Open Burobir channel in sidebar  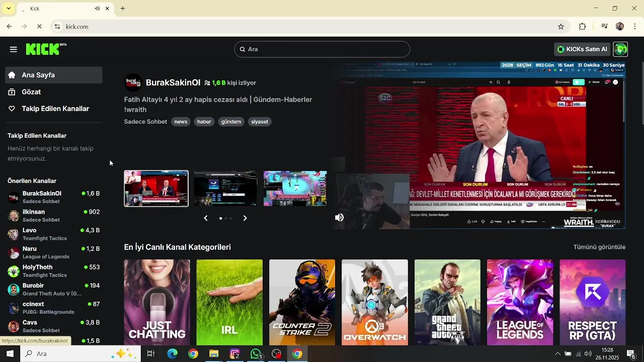pyautogui.click(x=53, y=289)
